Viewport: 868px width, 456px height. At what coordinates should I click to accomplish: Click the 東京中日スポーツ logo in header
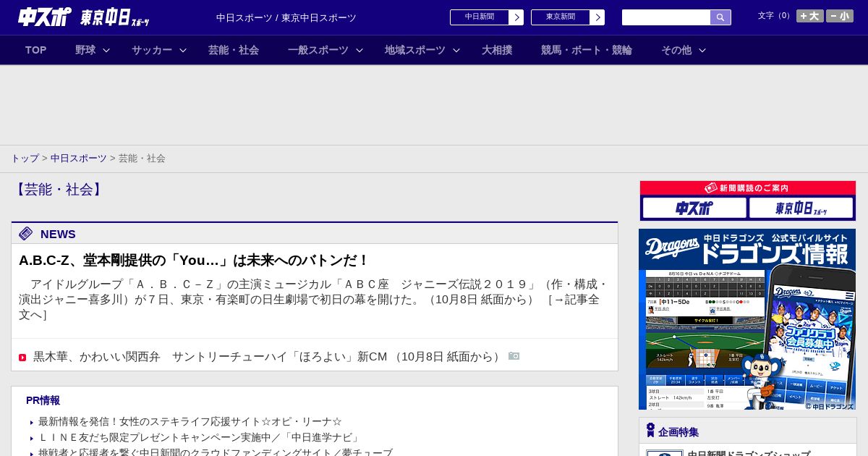click(115, 17)
